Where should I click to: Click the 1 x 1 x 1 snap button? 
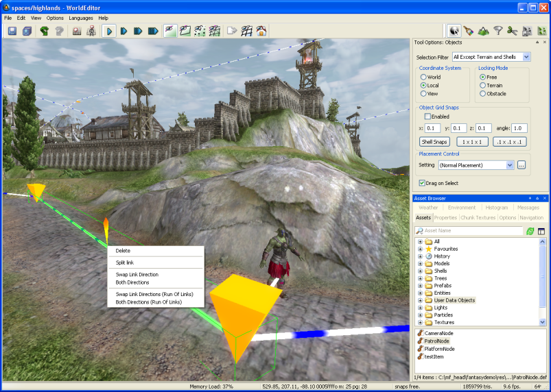tap(472, 142)
